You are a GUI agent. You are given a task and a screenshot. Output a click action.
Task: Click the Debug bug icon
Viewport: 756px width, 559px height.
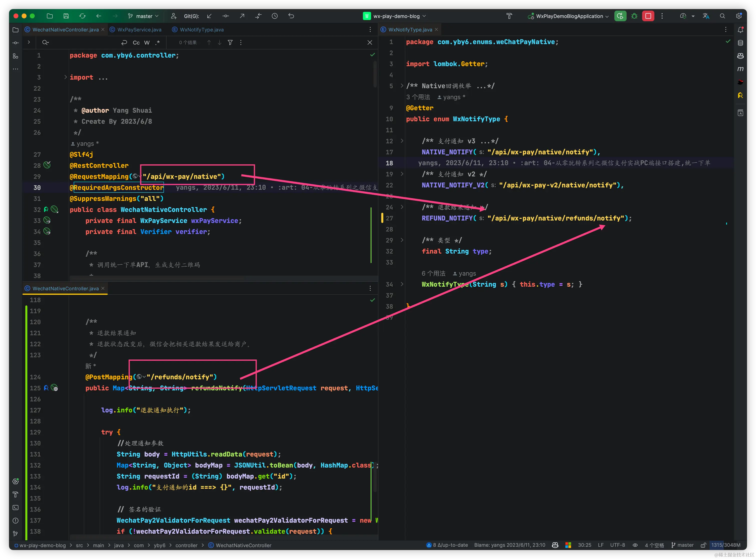634,16
